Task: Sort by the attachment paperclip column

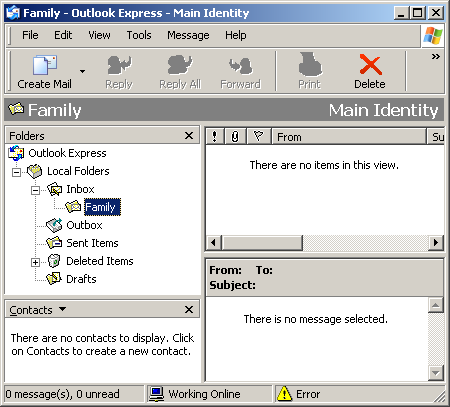Action: [x=235, y=136]
